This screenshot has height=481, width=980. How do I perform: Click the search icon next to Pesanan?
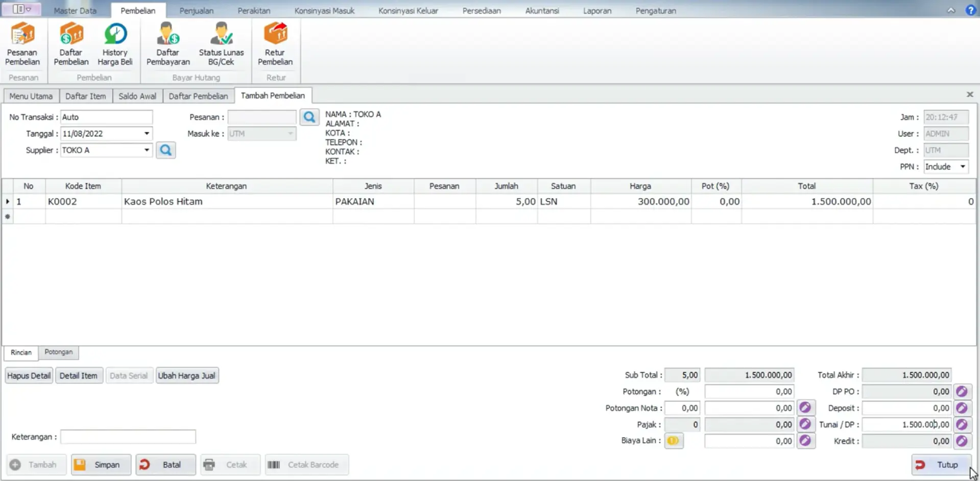[x=309, y=117]
